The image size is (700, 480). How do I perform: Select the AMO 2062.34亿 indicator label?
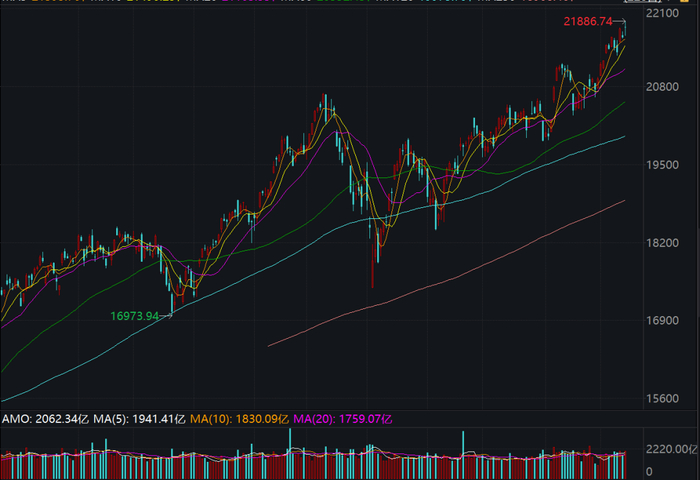(46, 419)
